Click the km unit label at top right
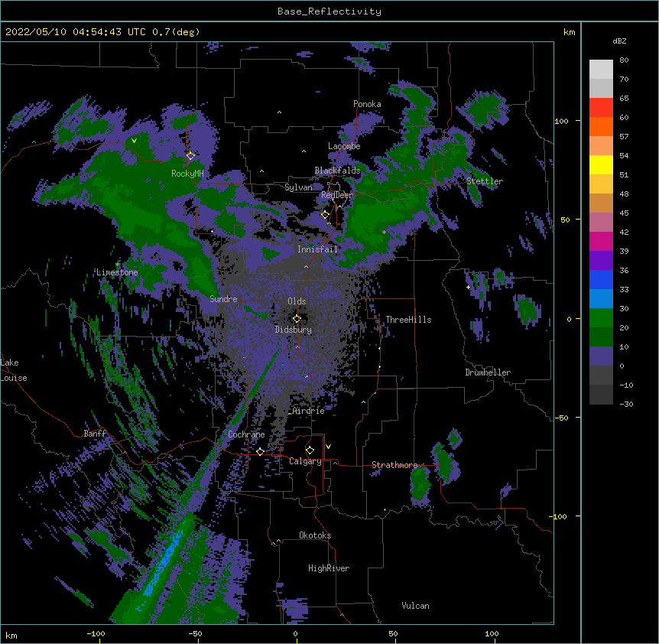659x644 pixels. [x=569, y=32]
